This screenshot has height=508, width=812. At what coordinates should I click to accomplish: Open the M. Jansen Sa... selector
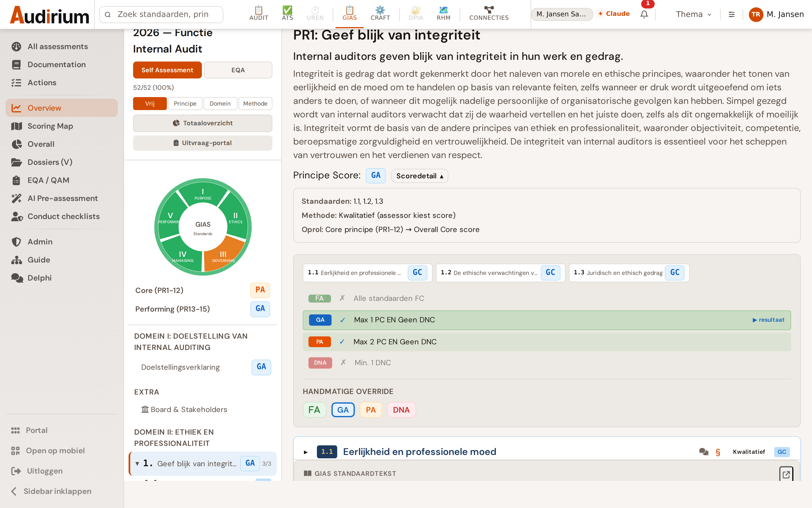562,14
